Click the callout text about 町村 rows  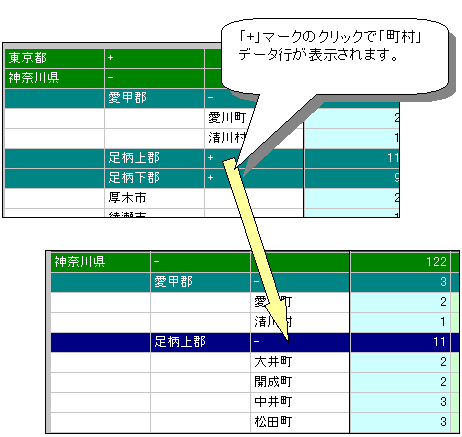coord(330,46)
